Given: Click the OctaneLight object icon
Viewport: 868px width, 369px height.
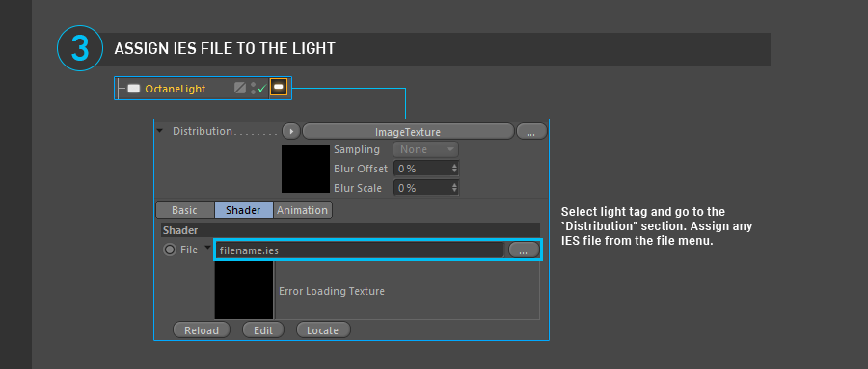Looking at the screenshot, I should [x=134, y=89].
